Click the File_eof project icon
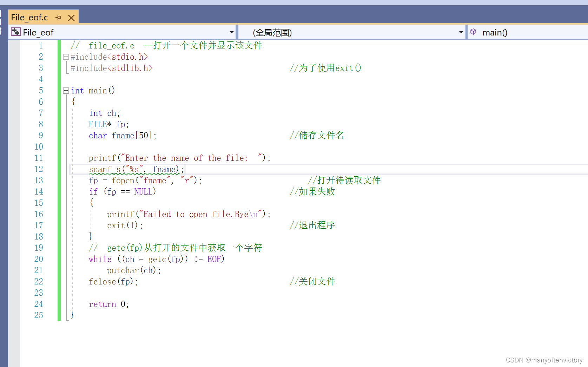The height and width of the screenshot is (367, 588). pos(16,32)
